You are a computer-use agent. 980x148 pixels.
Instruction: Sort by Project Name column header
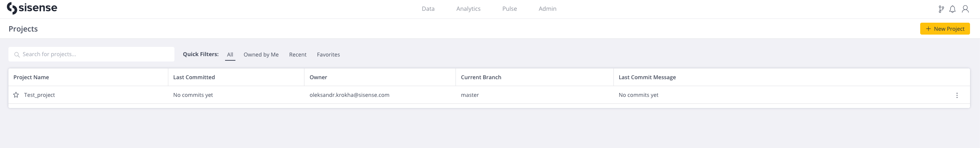tap(31, 77)
